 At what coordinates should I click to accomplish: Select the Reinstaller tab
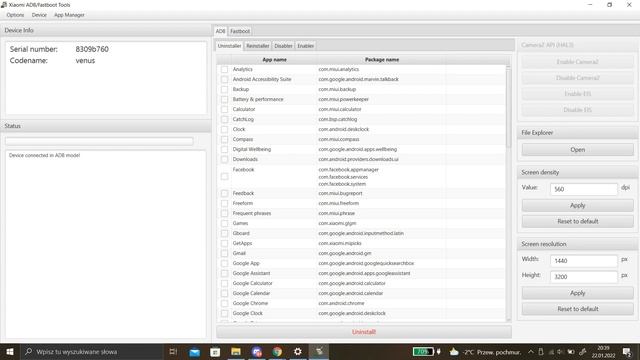[x=258, y=46]
